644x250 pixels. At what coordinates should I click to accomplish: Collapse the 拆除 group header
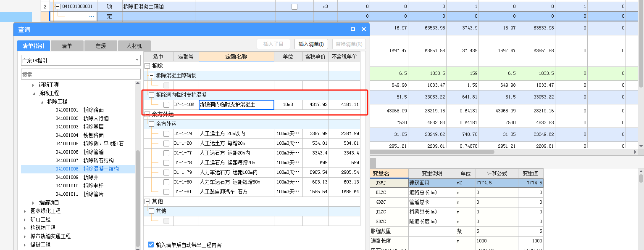pyautogui.click(x=147, y=66)
